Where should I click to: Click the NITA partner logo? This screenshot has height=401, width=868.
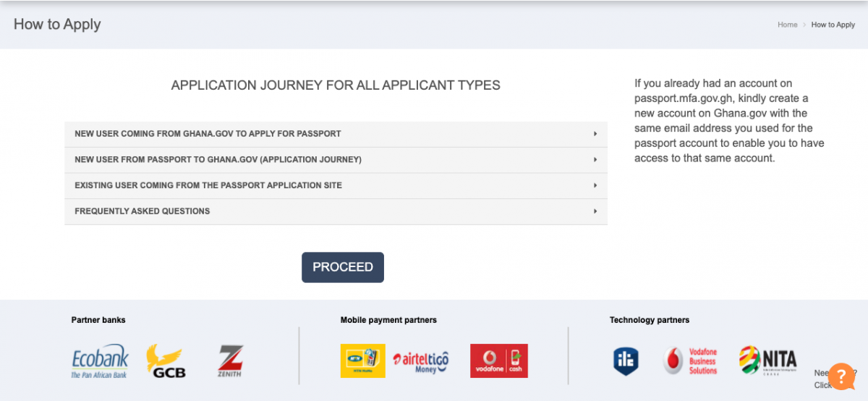(767, 360)
